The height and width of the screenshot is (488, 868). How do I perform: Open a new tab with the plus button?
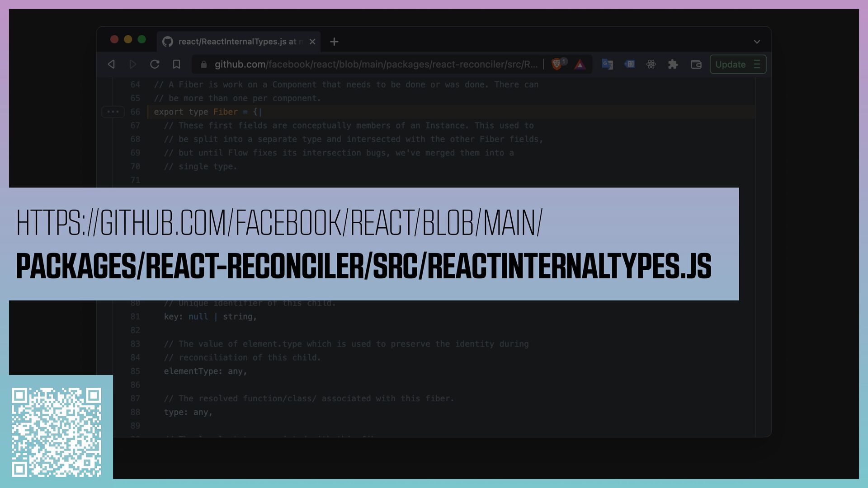(334, 42)
